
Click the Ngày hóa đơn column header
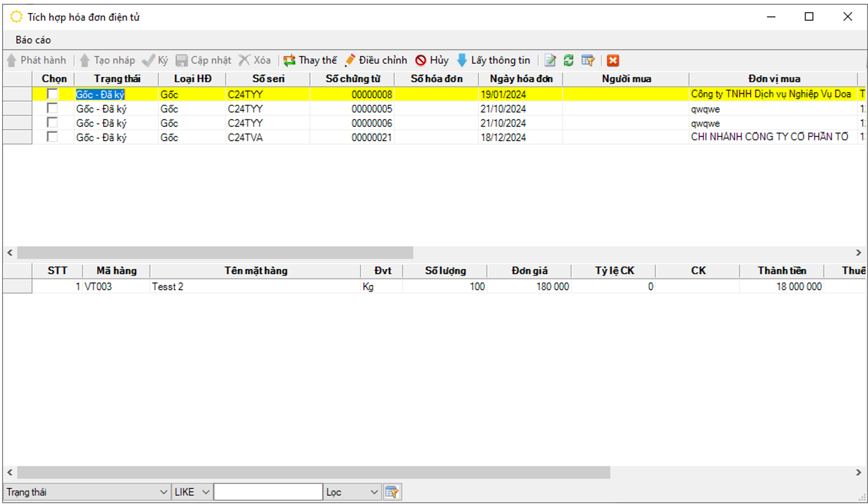(x=521, y=79)
